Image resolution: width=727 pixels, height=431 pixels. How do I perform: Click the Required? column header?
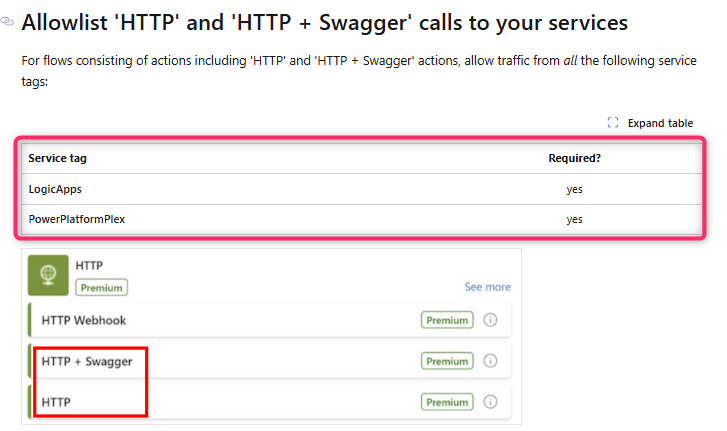[574, 158]
